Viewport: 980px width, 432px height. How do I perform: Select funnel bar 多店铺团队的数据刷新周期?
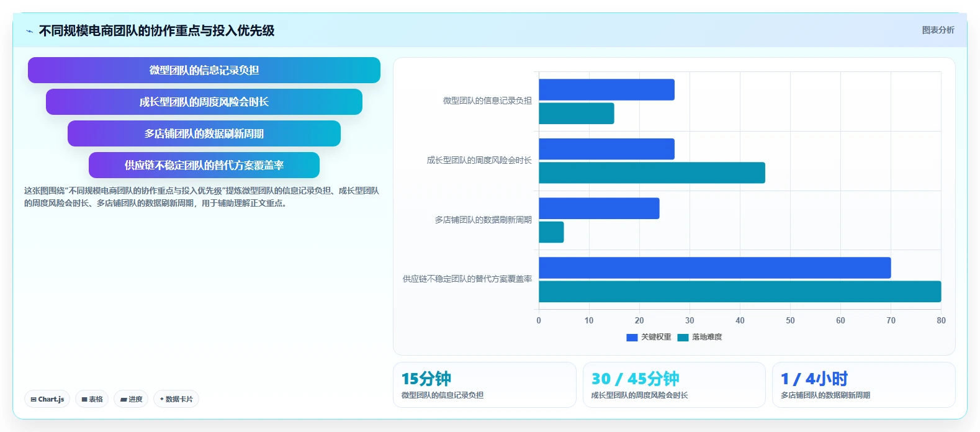pyautogui.click(x=204, y=133)
